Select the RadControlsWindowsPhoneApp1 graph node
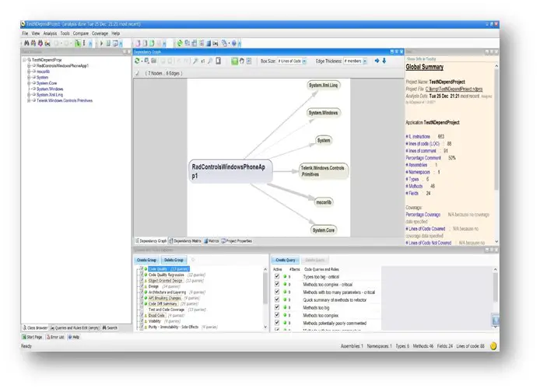The height and width of the screenshot is (392, 540). [x=230, y=171]
